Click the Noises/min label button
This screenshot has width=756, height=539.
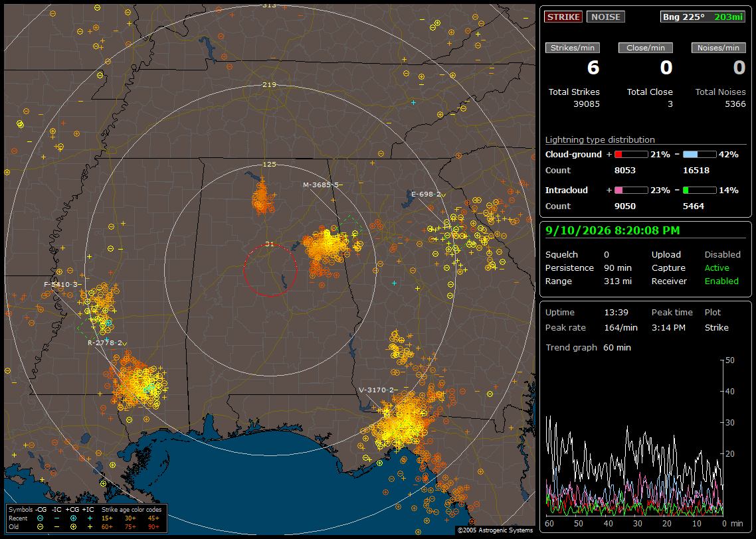coord(718,48)
